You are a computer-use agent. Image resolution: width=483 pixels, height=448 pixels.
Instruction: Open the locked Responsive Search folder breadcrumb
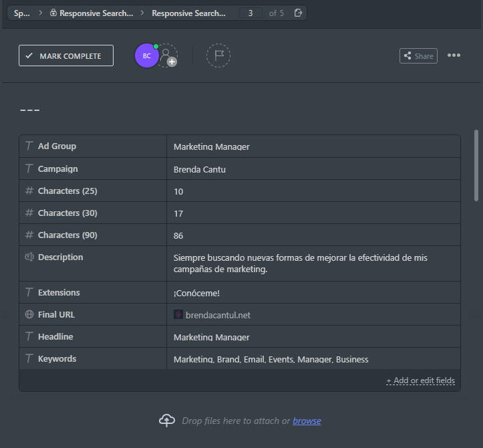pos(92,13)
